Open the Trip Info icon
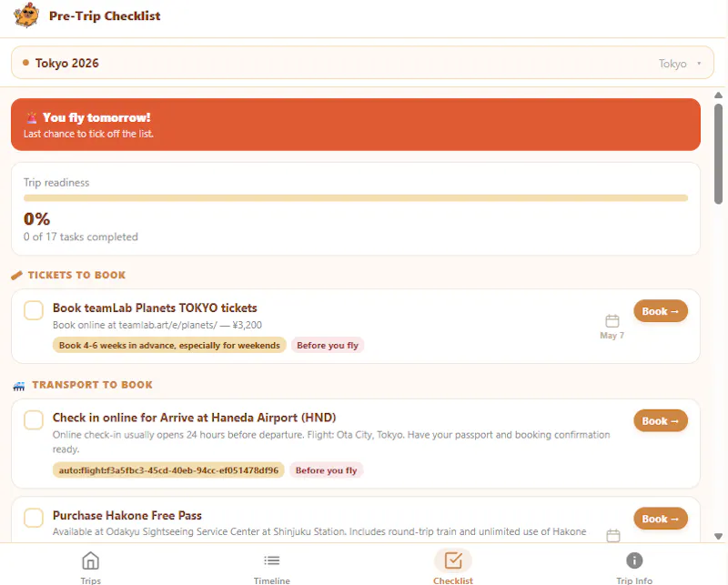728x585 pixels. click(x=634, y=560)
